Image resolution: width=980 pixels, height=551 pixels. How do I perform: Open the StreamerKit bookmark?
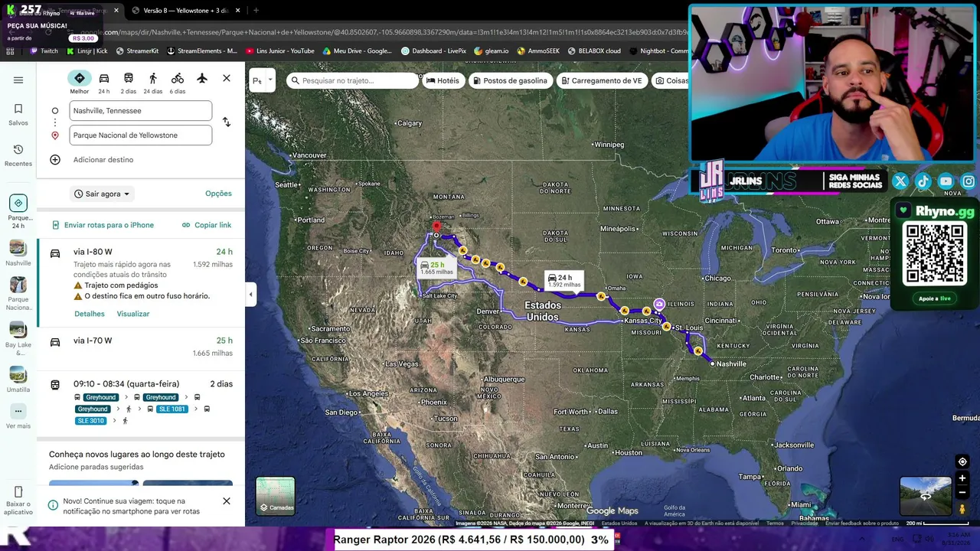tap(136, 51)
